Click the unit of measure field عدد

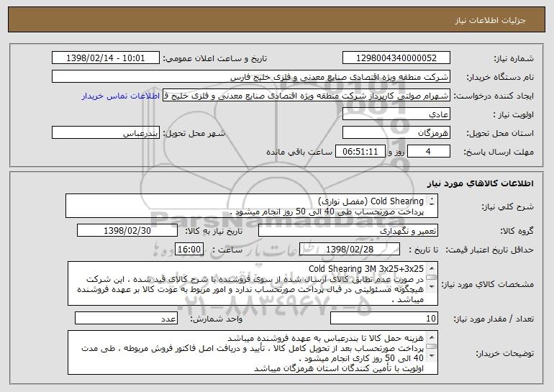pyautogui.click(x=126, y=318)
